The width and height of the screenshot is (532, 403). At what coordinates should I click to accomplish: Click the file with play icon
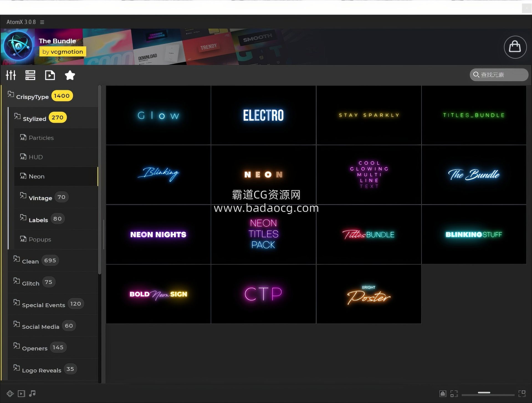[50, 75]
